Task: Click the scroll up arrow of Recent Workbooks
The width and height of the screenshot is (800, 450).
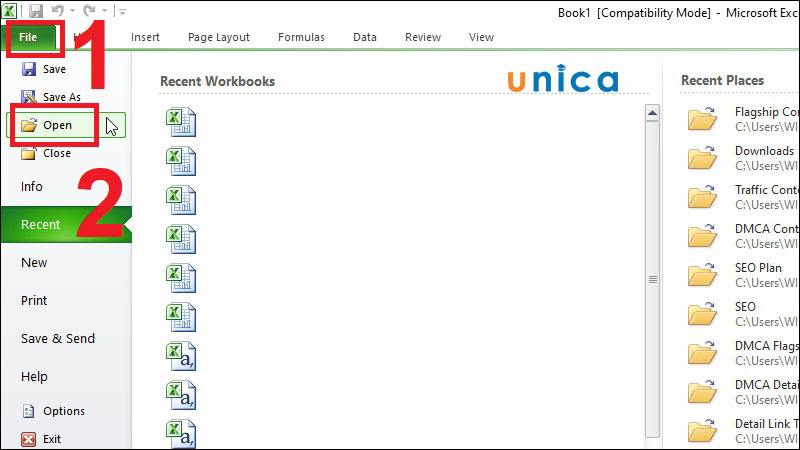Action: [x=652, y=113]
